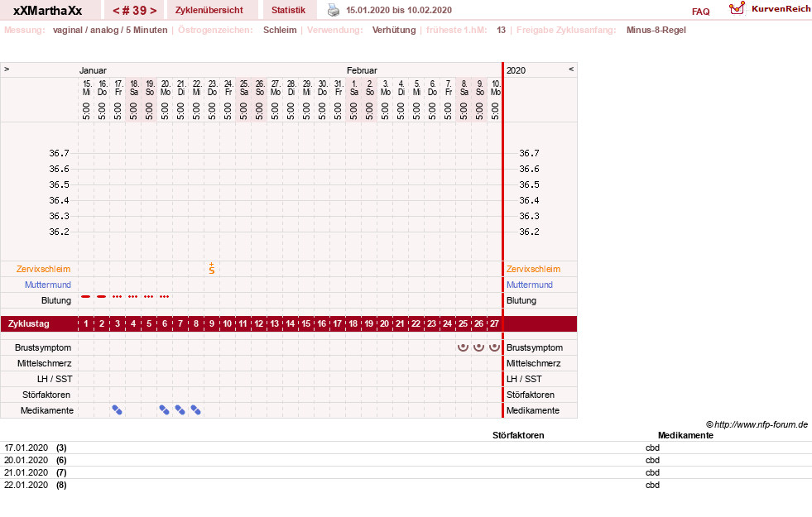Screen dimensions: 812x517
Task: Click the cbd entry for 17.01.2020
Action: click(x=652, y=448)
